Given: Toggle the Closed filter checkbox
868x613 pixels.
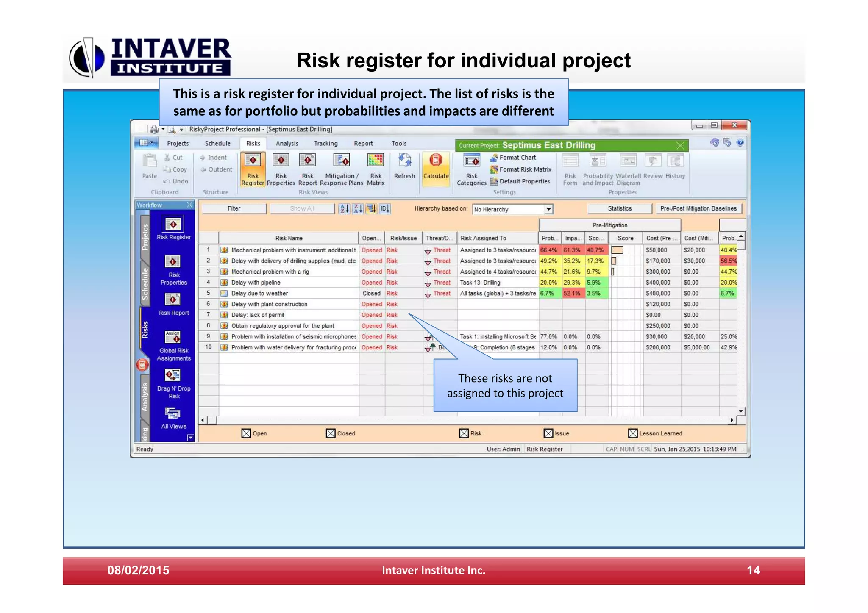Looking at the screenshot, I should [331, 433].
